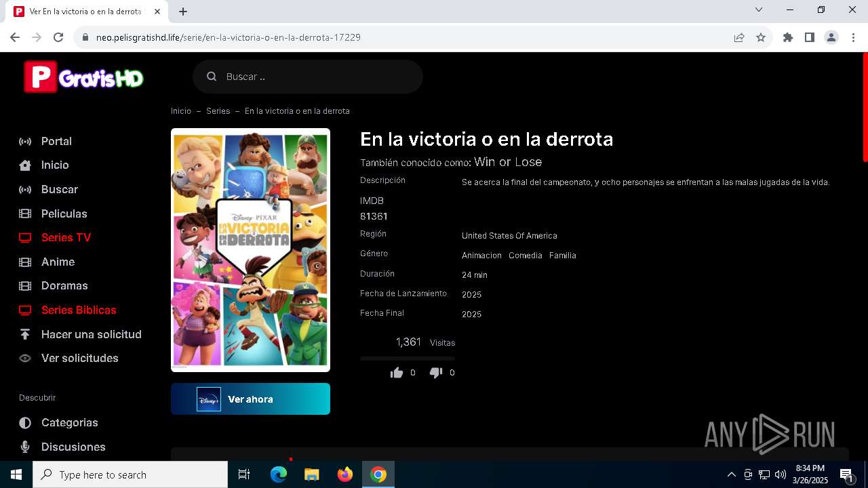The width and height of the screenshot is (868, 488).
Task: Click the Ver ahora button
Action: (250, 399)
